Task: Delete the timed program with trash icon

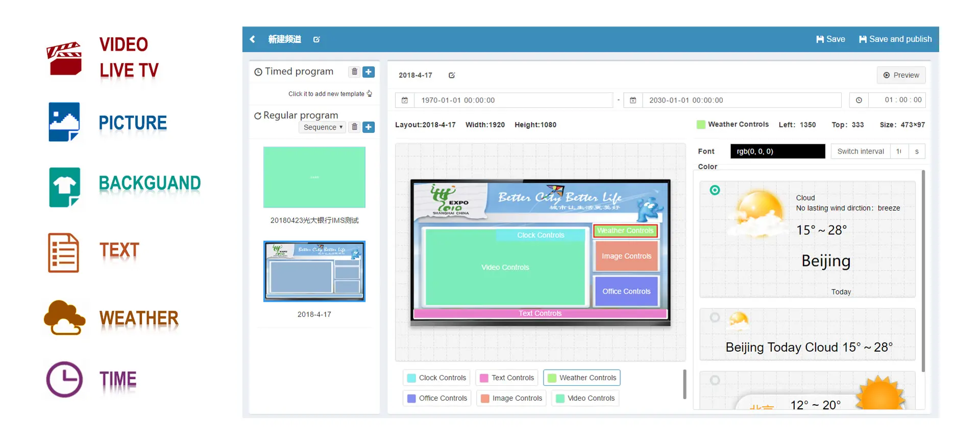Action: (354, 72)
